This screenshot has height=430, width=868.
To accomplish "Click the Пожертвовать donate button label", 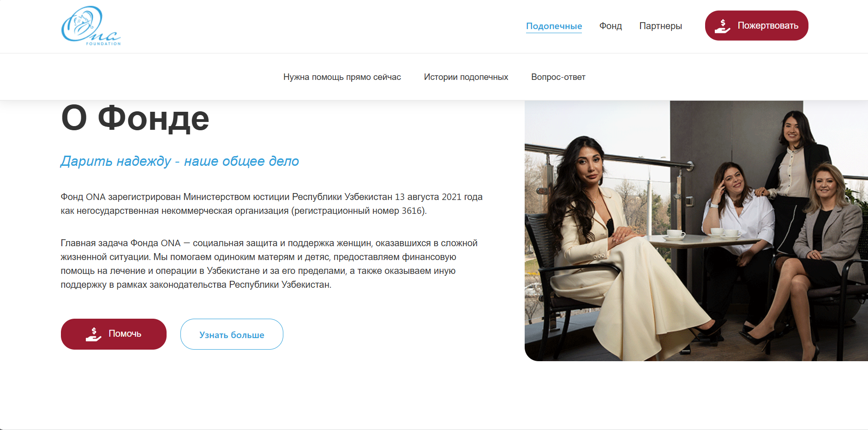I will pyautogui.click(x=768, y=25).
